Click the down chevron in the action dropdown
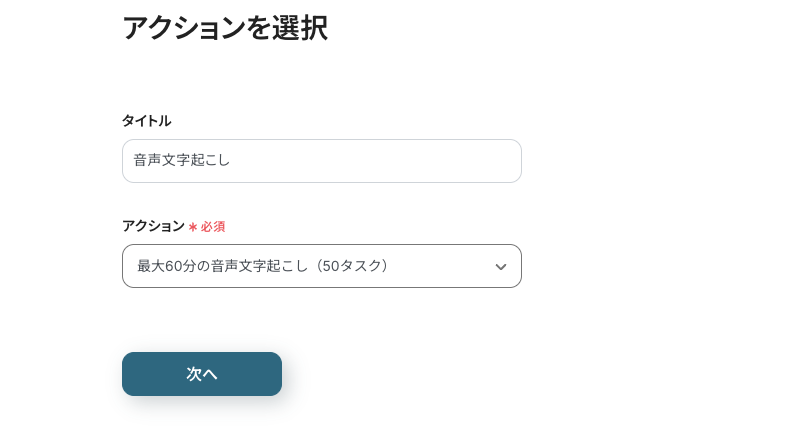 (x=501, y=267)
